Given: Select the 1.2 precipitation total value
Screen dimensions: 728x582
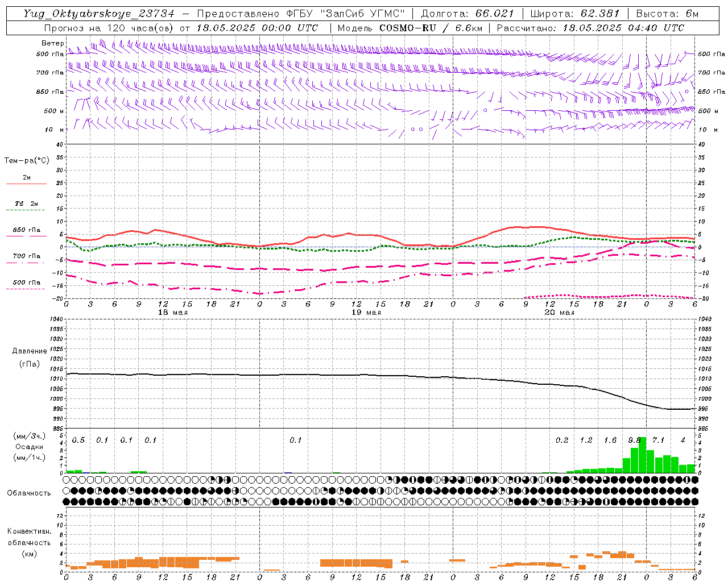Looking at the screenshot, I should 586,440.
